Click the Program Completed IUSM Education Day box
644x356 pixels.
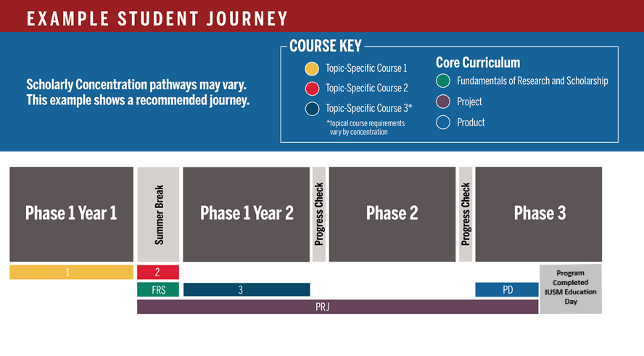point(571,289)
